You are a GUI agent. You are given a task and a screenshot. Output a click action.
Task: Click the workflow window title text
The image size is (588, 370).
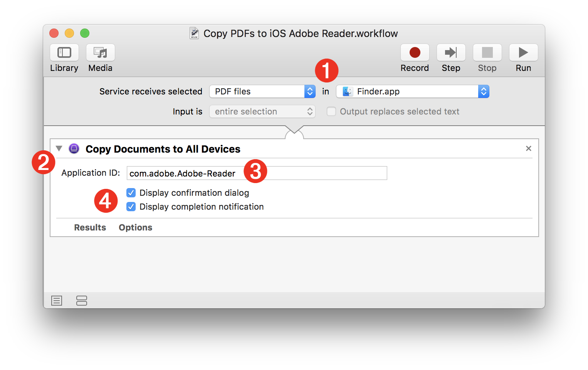[x=301, y=34]
